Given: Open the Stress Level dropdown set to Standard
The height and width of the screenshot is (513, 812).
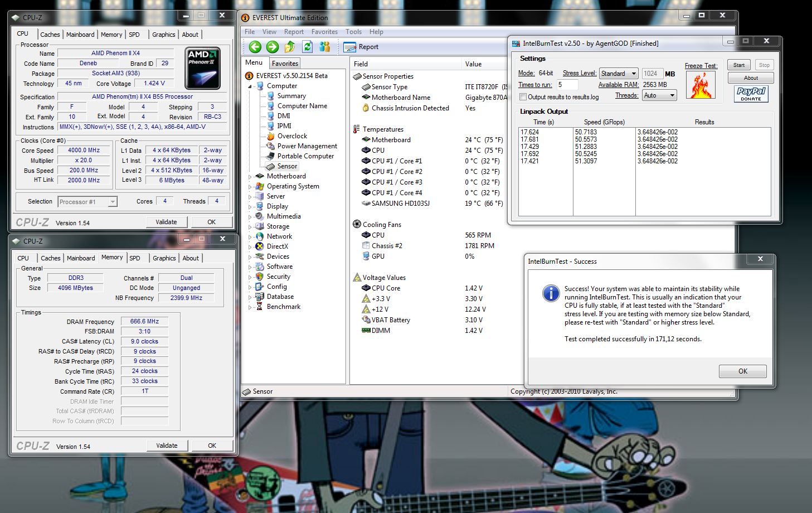Looking at the screenshot, I should [x=619, y=74].
